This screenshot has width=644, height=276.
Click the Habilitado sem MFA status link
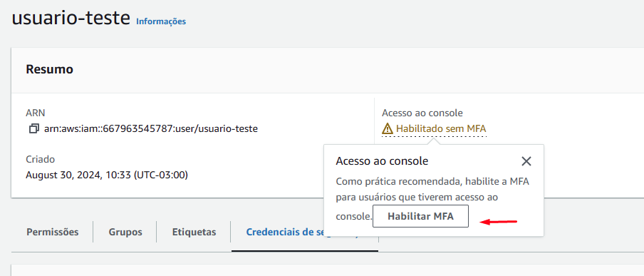[441, 129]
